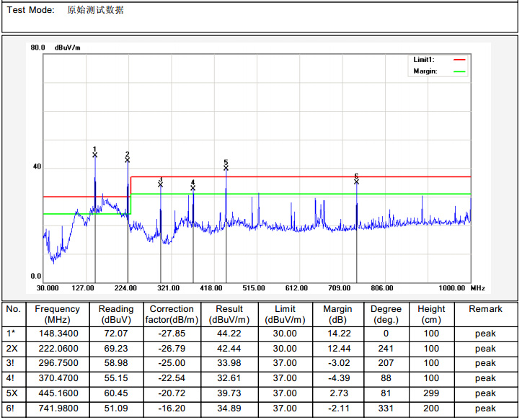522x420 pixels.
Task: Click the Reading (dBuV) column header
Action: pyautogui.click(x=115, y=314)
